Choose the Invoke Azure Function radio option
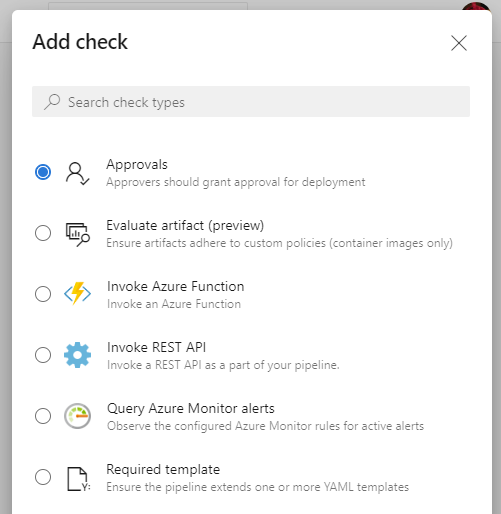Viewport: 501px width, 514px height. [x=43, y=294]
